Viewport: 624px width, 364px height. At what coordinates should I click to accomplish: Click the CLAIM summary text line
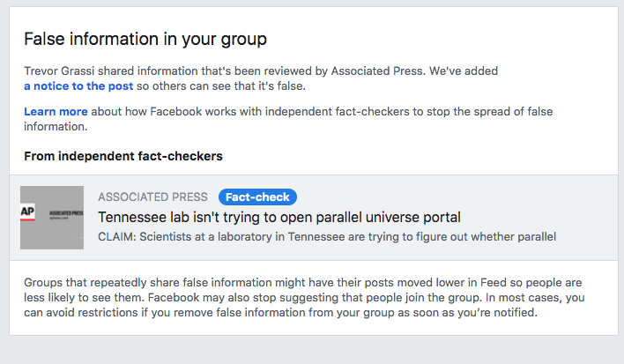(327, 237)
